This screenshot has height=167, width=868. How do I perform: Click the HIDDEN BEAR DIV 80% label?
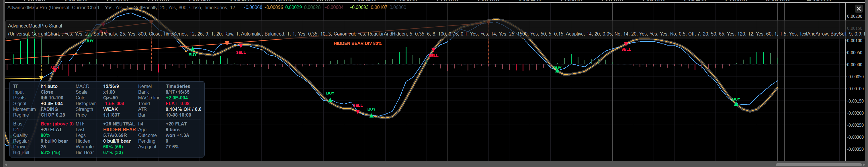pos(357,44)
